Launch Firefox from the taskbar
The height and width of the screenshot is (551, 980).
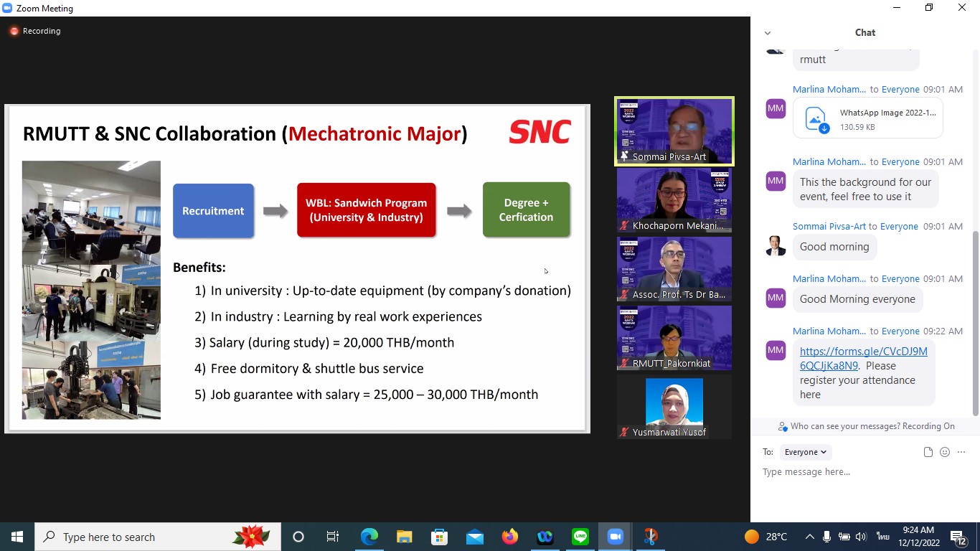[509, 537]
